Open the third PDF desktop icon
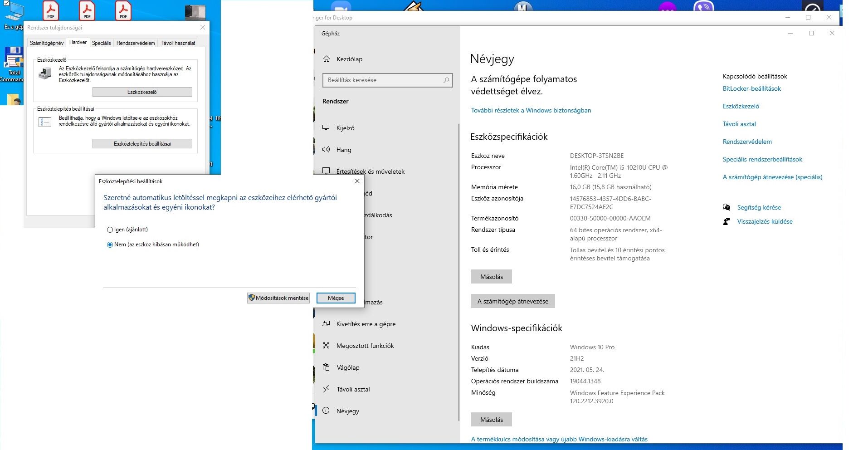Viewport: 868px width, 450px height. pyautogui.click(x=123, y=10)
